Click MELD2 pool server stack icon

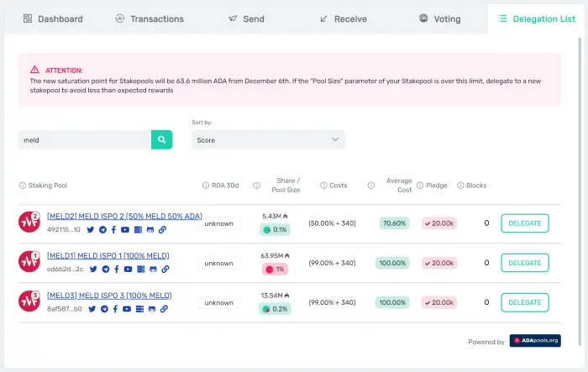tap(138, 229)
